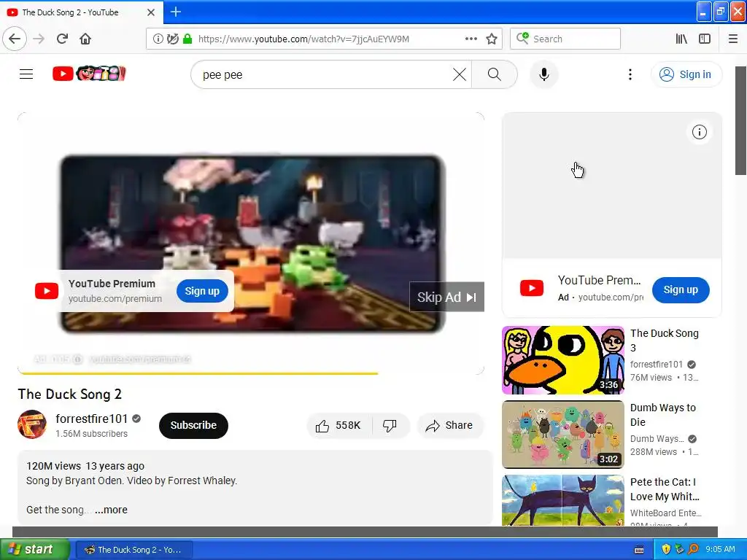747x560 pixels.
Task: Click the tracking protection shield icon
Action: (173, 39)
